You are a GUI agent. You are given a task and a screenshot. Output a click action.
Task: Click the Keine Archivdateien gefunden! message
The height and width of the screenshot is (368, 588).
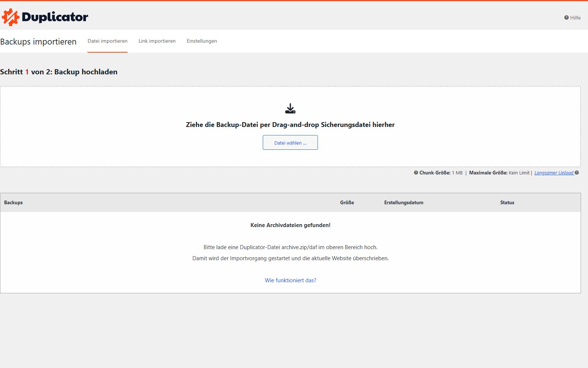[290, 225]
